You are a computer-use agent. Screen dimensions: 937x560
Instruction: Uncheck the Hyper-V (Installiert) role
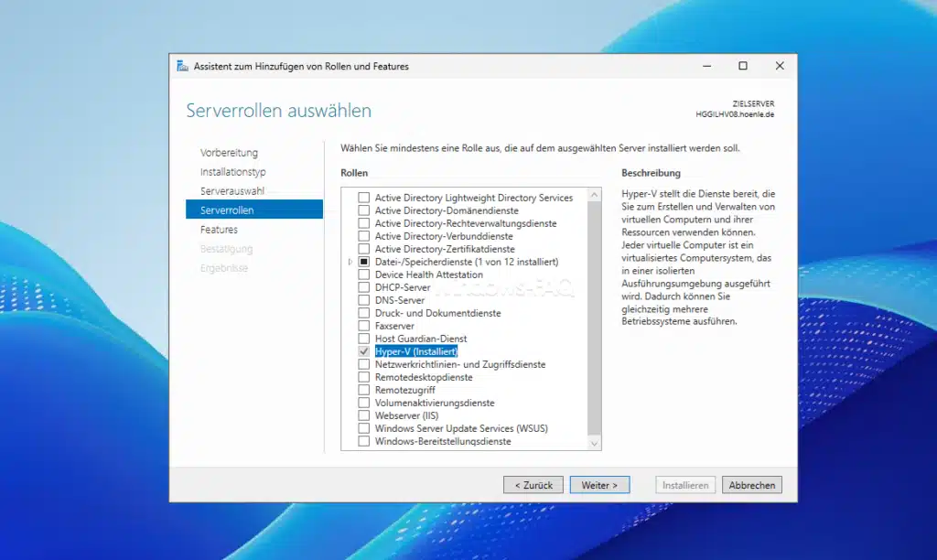coord(363,350)
